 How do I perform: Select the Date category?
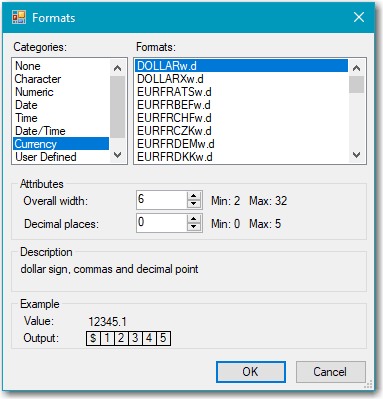(61, 105)
